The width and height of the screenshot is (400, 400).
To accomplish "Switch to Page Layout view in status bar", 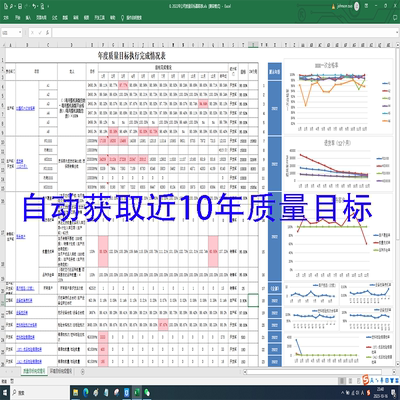I will (350, 381).
